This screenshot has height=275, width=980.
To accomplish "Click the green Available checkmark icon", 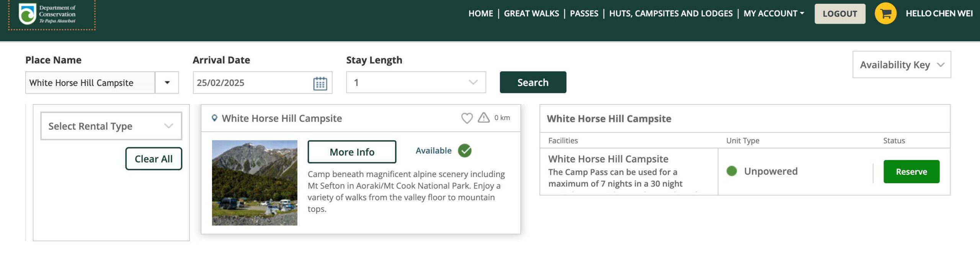I will 465,151.
